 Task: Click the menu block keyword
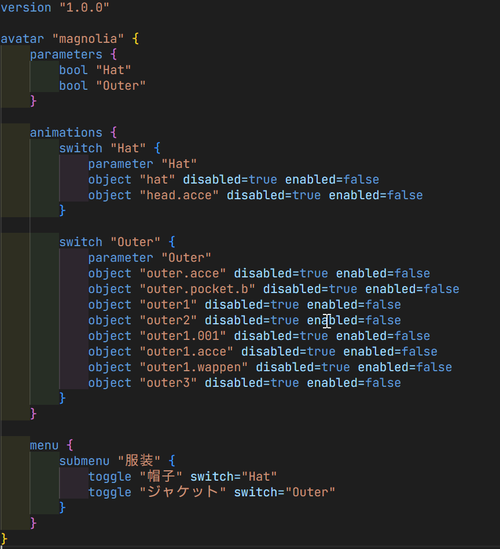point(44,445)
